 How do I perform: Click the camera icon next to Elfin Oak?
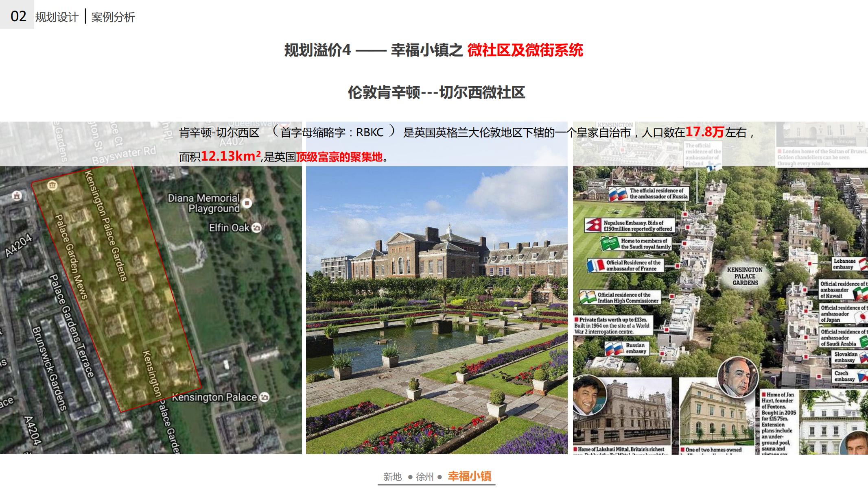pos(256,228)
